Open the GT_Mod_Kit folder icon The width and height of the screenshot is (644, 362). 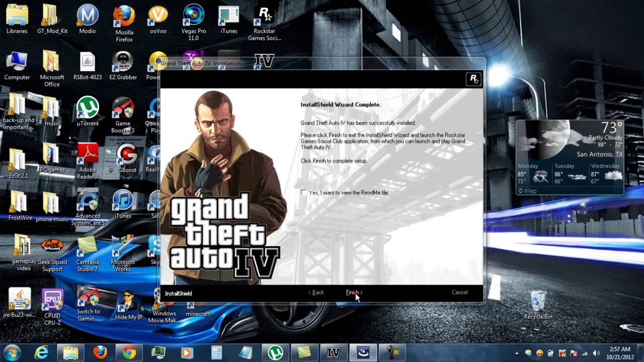52,19
